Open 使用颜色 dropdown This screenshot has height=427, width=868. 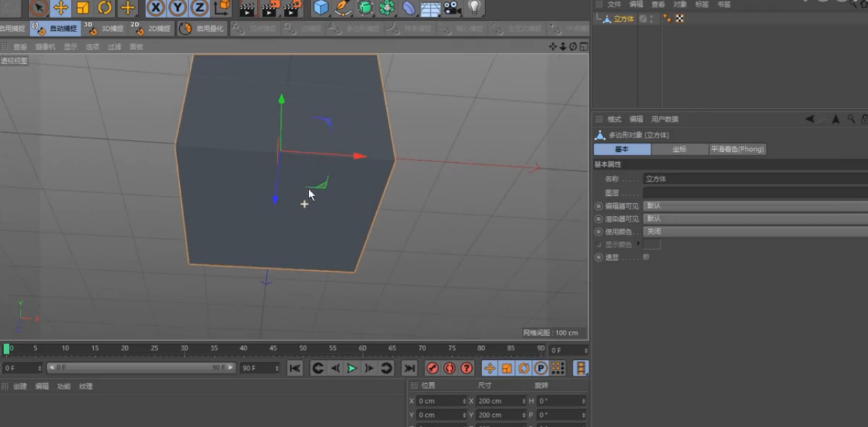(755, 231)
